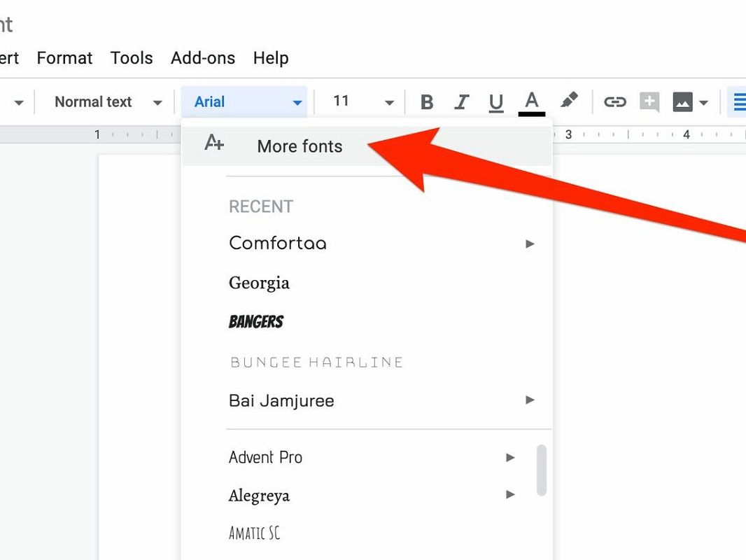The width and height of the screenshot is (746, 560).
Task: Toggle Bold formatting in toolbar
Action: coord(426,102)
